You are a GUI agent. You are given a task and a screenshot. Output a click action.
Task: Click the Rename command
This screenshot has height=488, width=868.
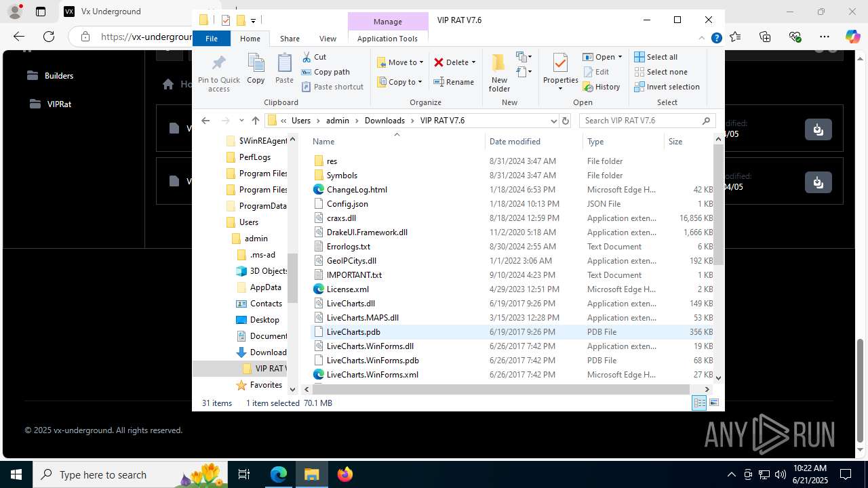tap(454, 82)
